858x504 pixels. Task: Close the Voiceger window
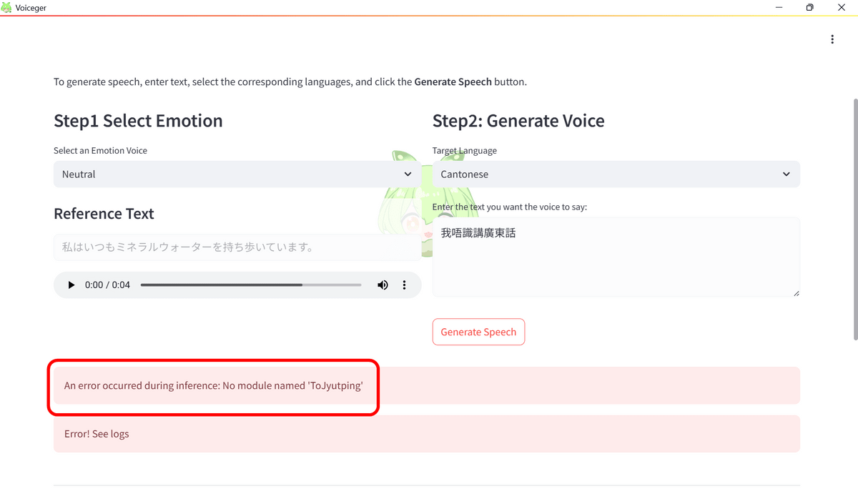point(842,7)
